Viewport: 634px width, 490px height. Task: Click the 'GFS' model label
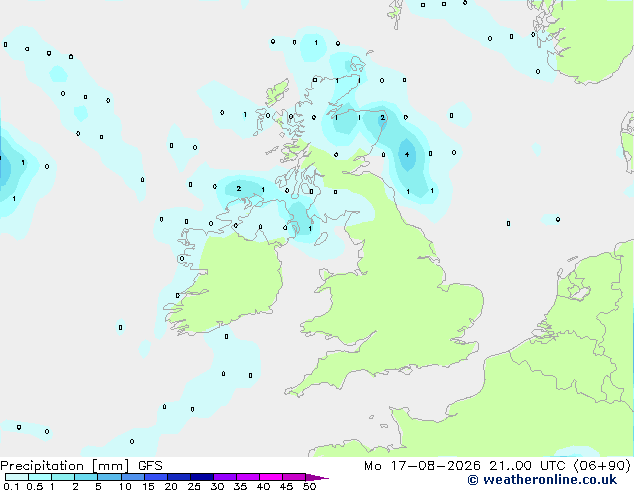[150, 466]
